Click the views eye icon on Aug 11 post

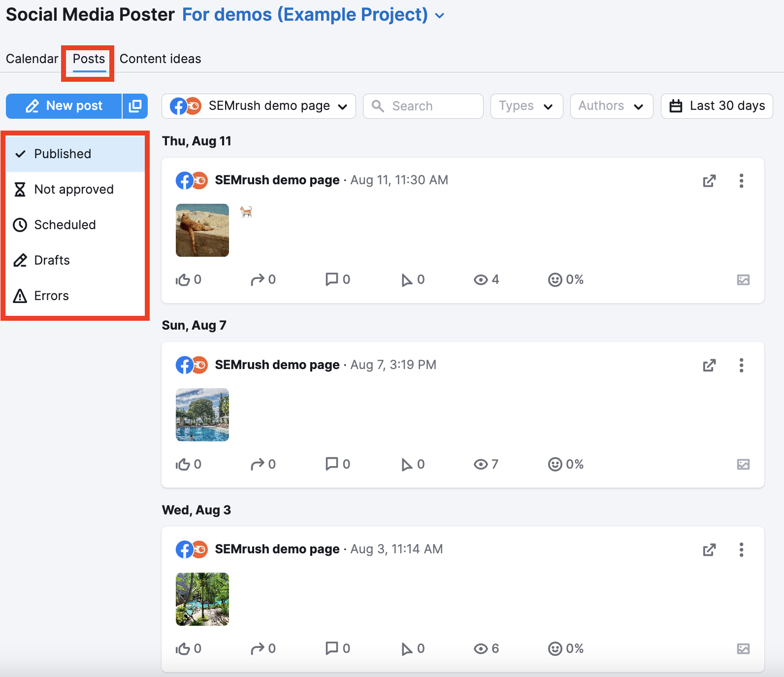point(481,280)
